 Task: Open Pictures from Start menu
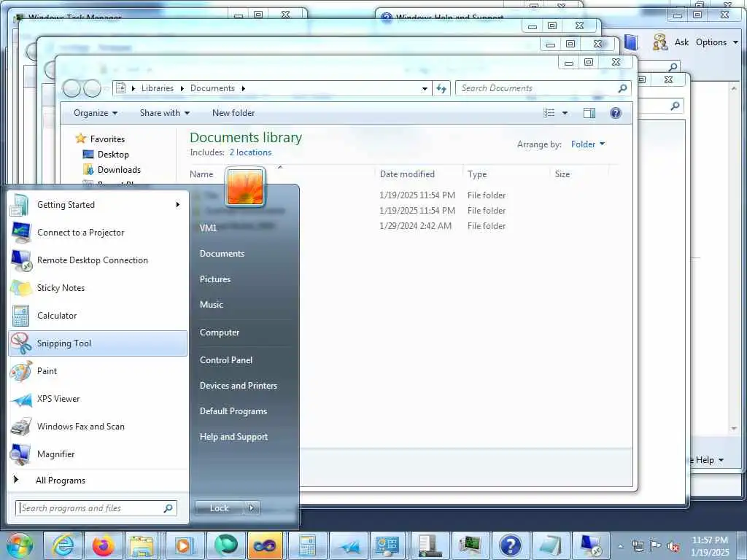point(215,279)
